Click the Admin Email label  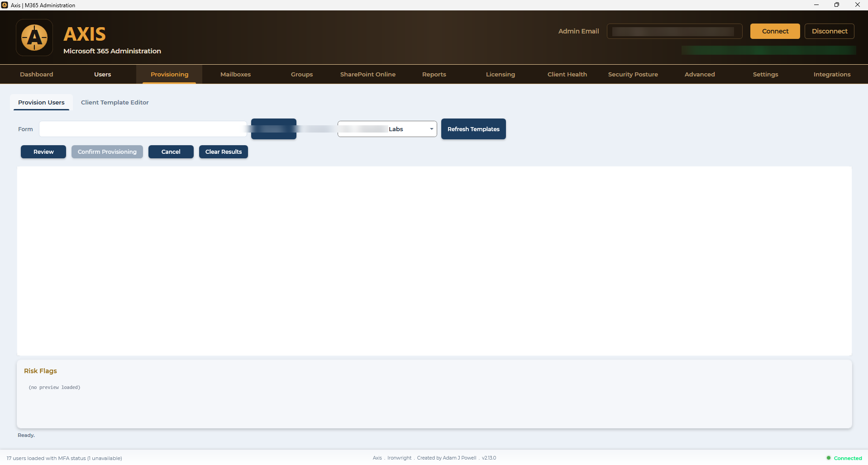[x=578, y=31]
